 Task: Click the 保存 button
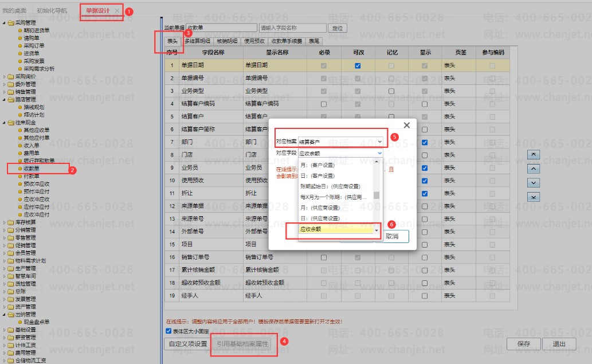(x=524, y=343)
